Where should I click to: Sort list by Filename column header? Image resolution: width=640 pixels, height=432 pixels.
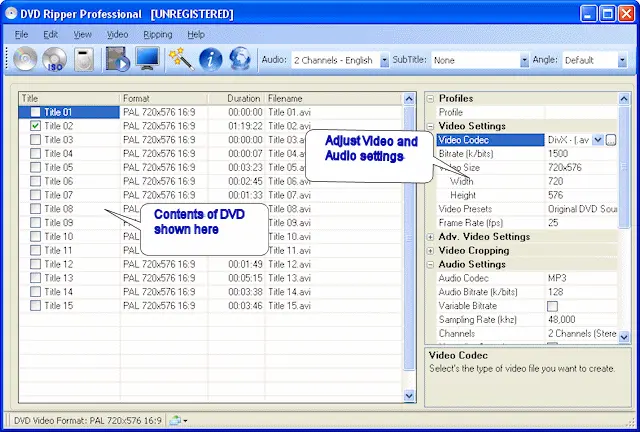(x=333, y=98)
